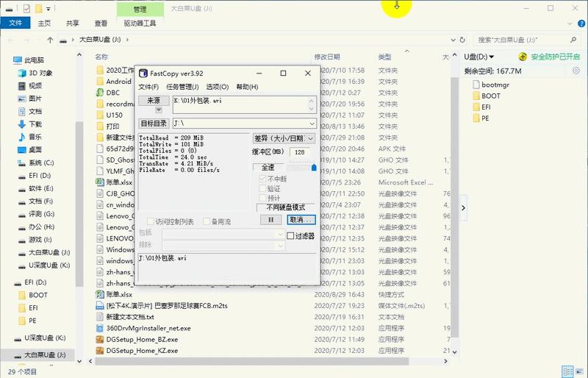This screenshot has width=588, height=378.
Task: Open the 3D 对象 folder icon in sidebar
Action: click(x=22, y=73)
